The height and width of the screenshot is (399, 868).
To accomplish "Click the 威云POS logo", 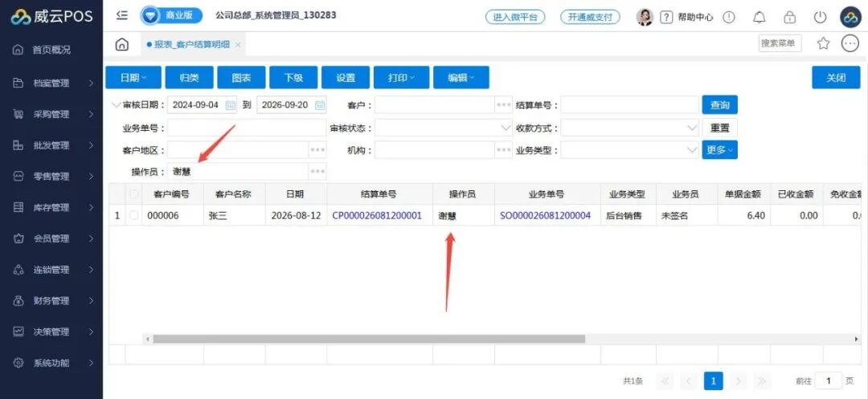I will 51,17.
